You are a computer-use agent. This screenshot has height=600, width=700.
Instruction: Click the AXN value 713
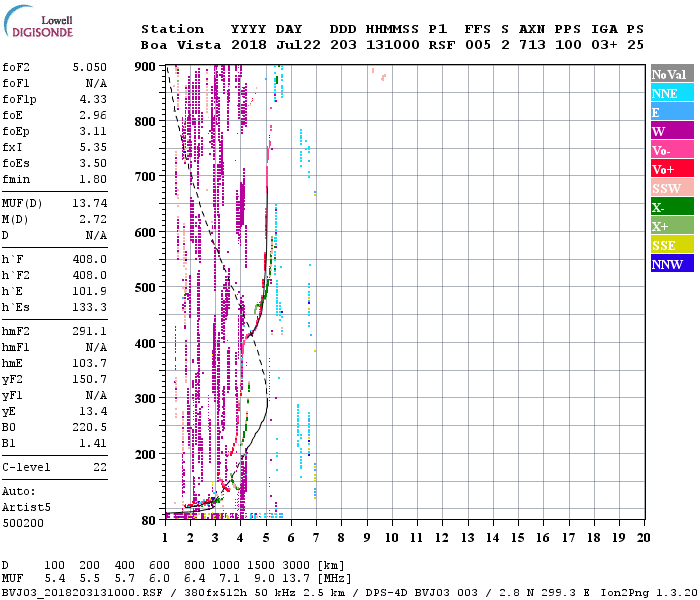(x=532, y=45)
